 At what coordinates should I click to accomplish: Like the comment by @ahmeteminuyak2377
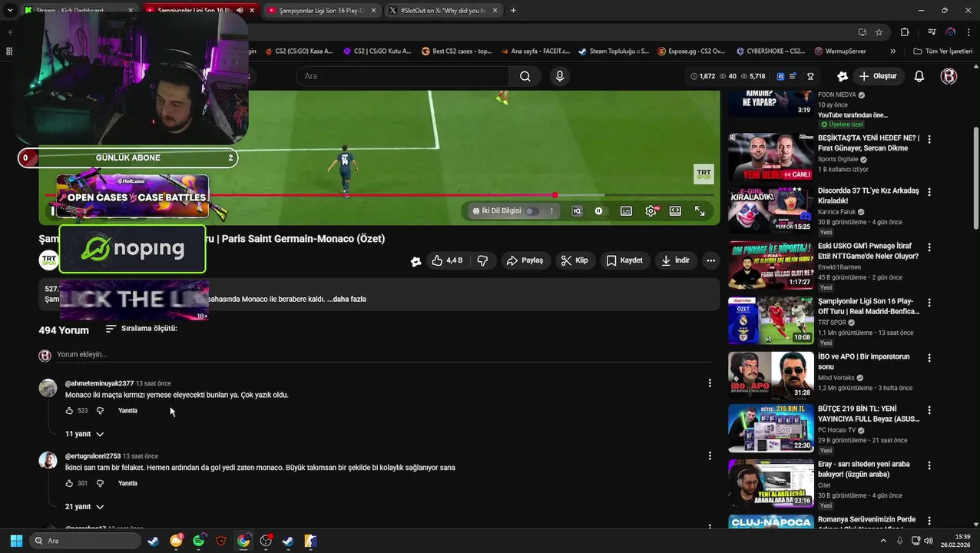pos(69,411)
